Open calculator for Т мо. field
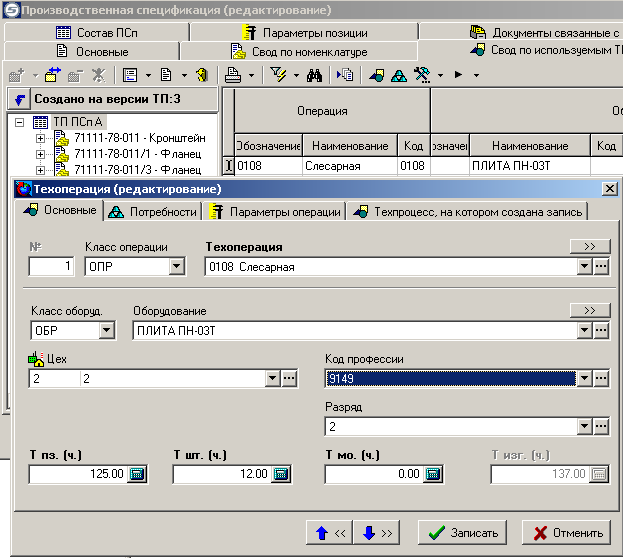The image size is (623, 558). tap(433, 474)
